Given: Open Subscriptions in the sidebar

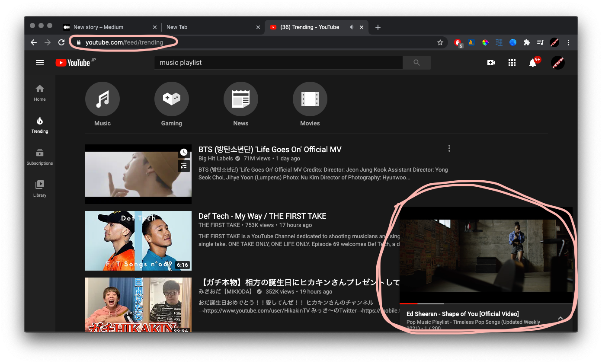Looking at the screenshot, I should point(40,156).
